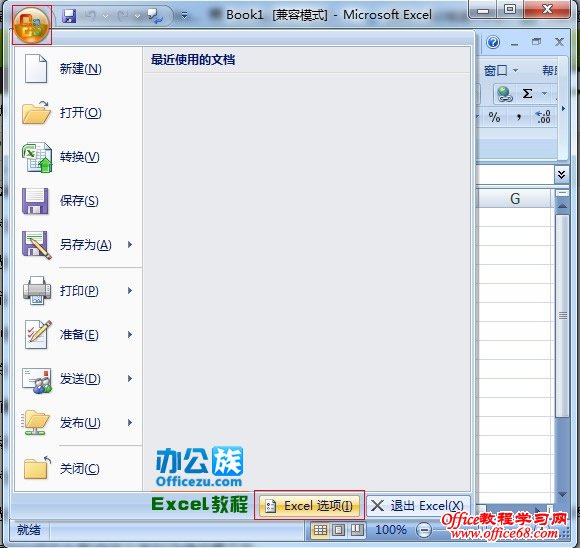Click the spreadsheet convert icon beside 转换
The height and width of the screenshot is (548, 580).
37,158
